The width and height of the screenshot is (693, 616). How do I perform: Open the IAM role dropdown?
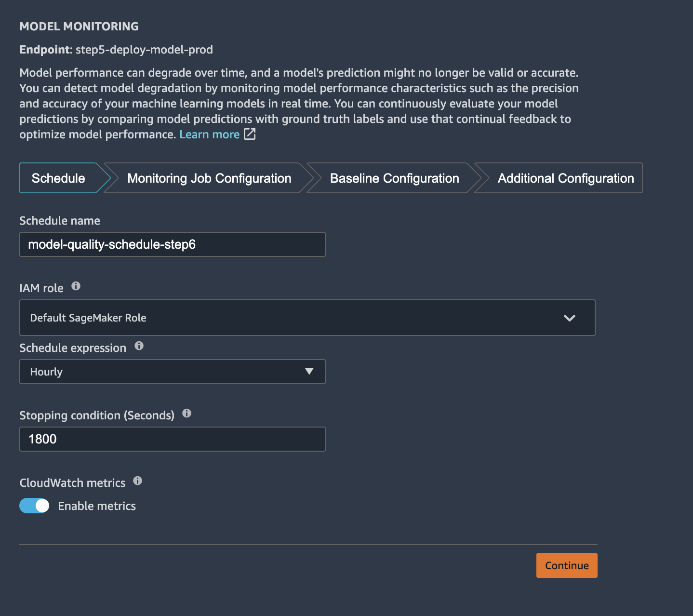pos(307,318)
